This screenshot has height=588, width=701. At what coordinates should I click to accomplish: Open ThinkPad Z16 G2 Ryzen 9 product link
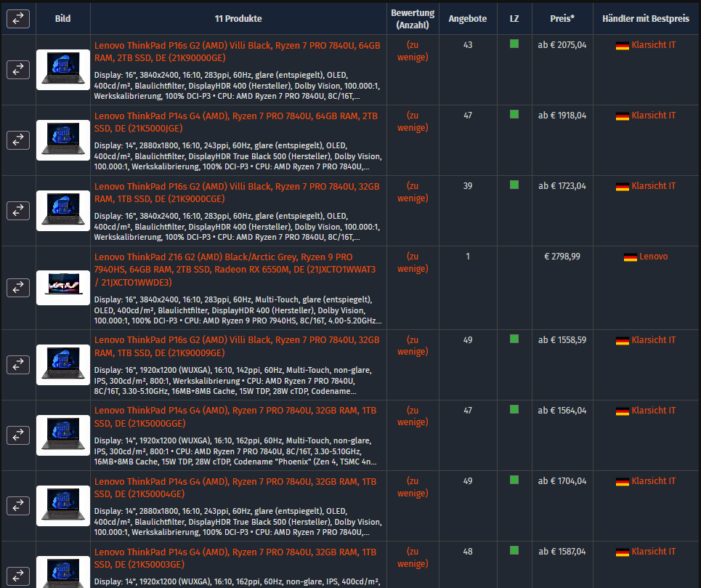click(235, 270)
